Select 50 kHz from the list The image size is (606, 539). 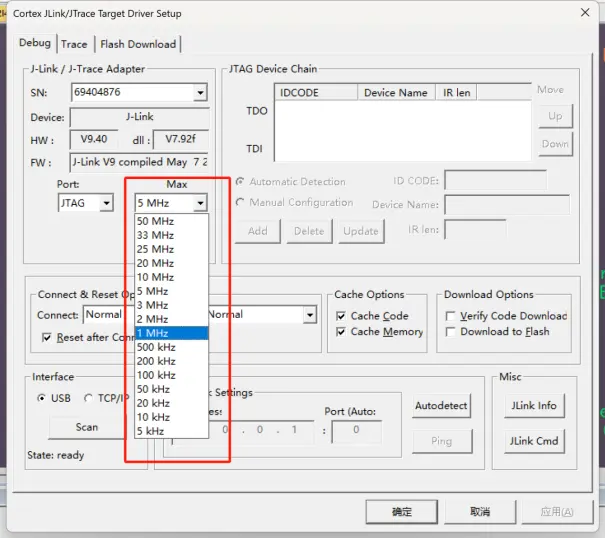pyautogui.click(x=171, y=389)
